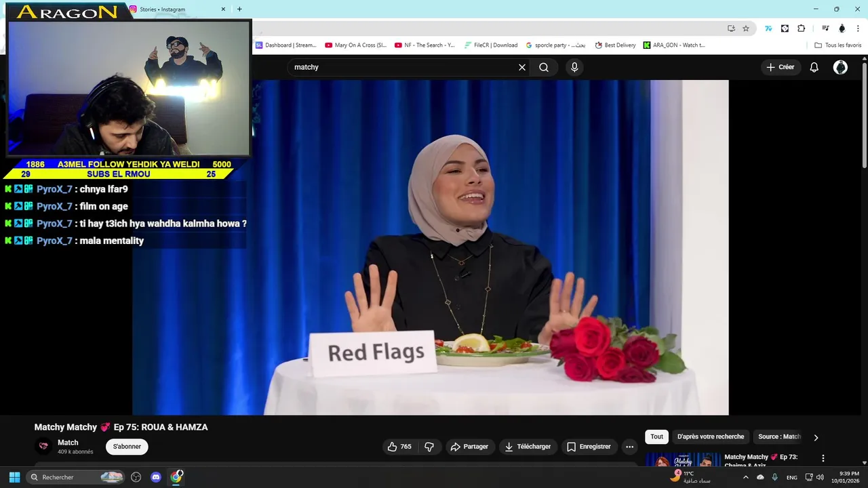Open the YouTube account avatar menu

point(840,67)
